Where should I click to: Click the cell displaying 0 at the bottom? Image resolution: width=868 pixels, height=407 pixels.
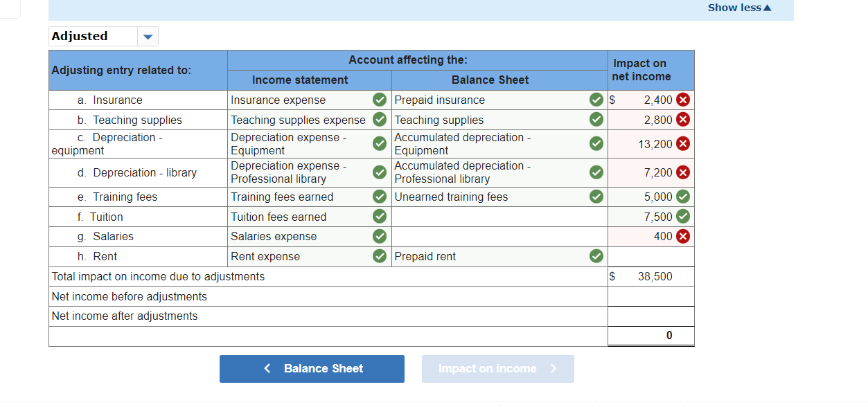coord(650,336)
